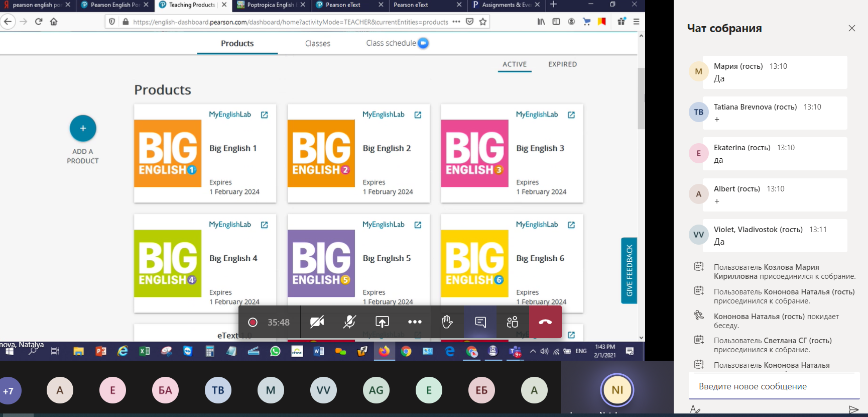Open a new Firefox tab
Image resolution: width=868 pixels, height=417 pixels.
pos(553,5)
